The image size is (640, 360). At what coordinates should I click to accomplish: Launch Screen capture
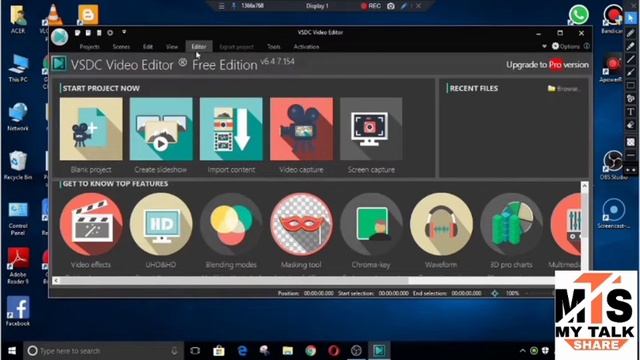[x=371, y=129]
